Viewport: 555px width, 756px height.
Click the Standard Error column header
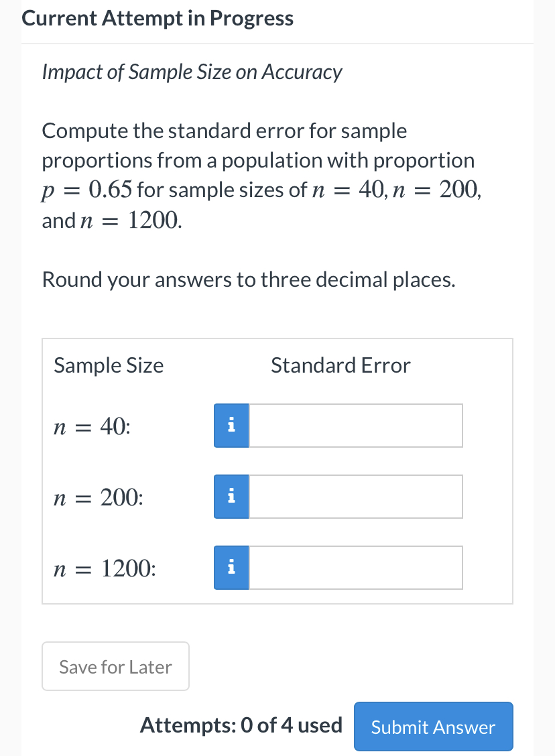(340, 365)
